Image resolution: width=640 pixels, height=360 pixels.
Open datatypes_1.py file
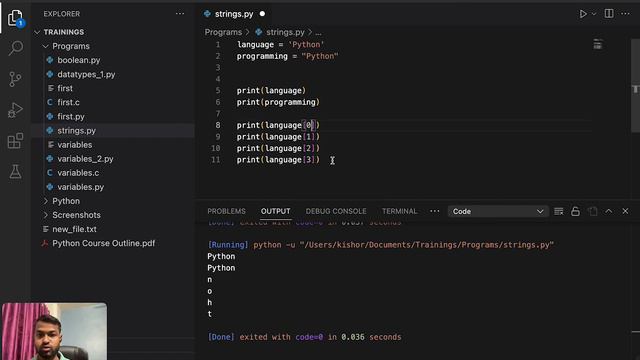point(86,74)
